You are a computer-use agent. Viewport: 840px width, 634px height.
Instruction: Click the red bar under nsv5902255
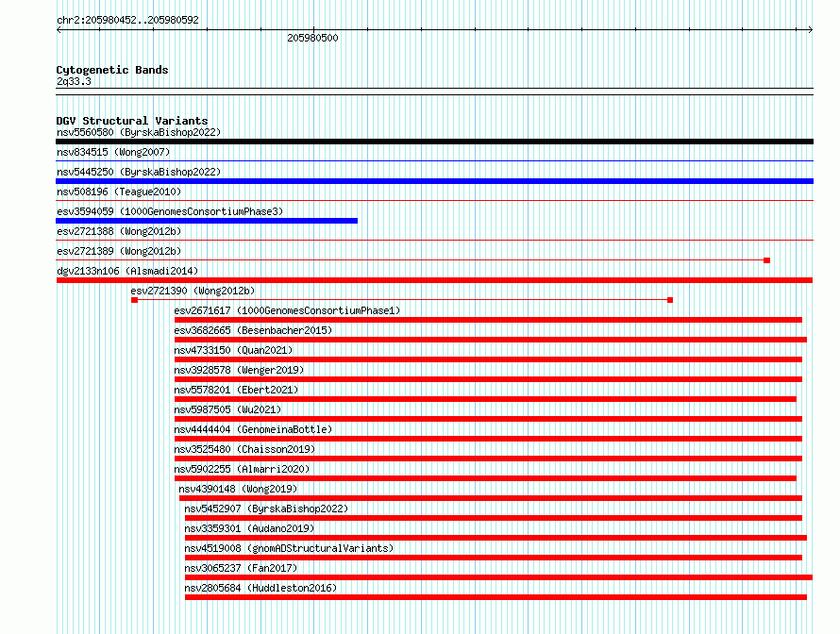[x=485, y=478]
